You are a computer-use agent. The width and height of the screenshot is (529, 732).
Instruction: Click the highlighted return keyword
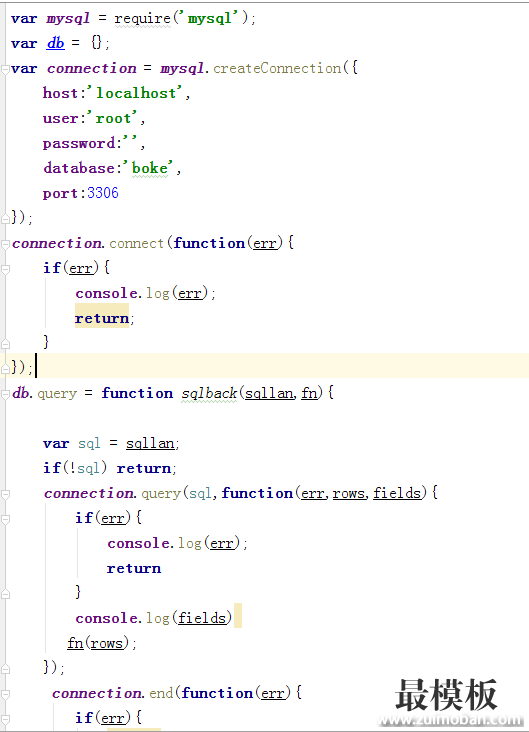(x=102, y=318)
